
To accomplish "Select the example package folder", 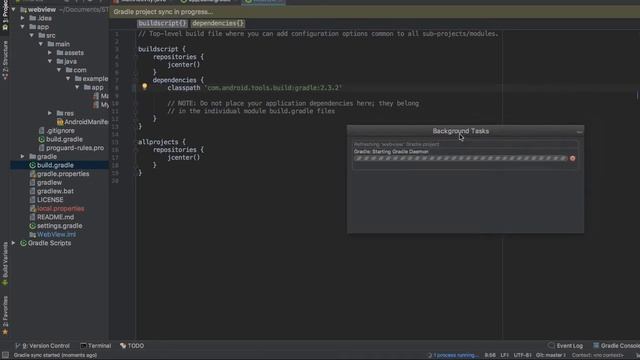I will (91, 78).
